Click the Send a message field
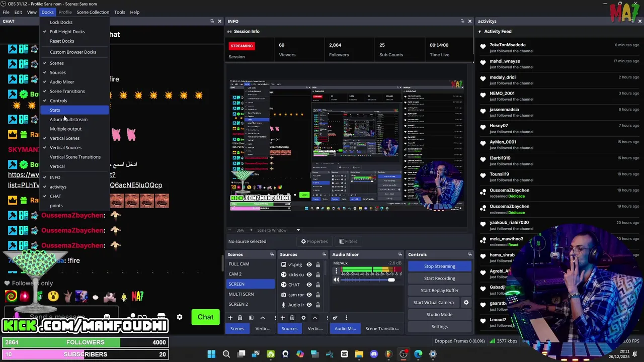644x362 pixels. click(60, 317)
